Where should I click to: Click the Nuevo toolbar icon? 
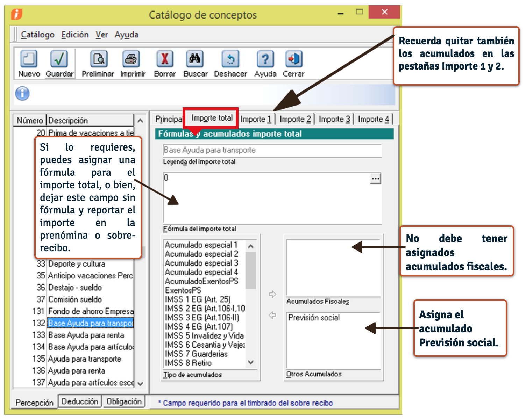pos(29,59)
